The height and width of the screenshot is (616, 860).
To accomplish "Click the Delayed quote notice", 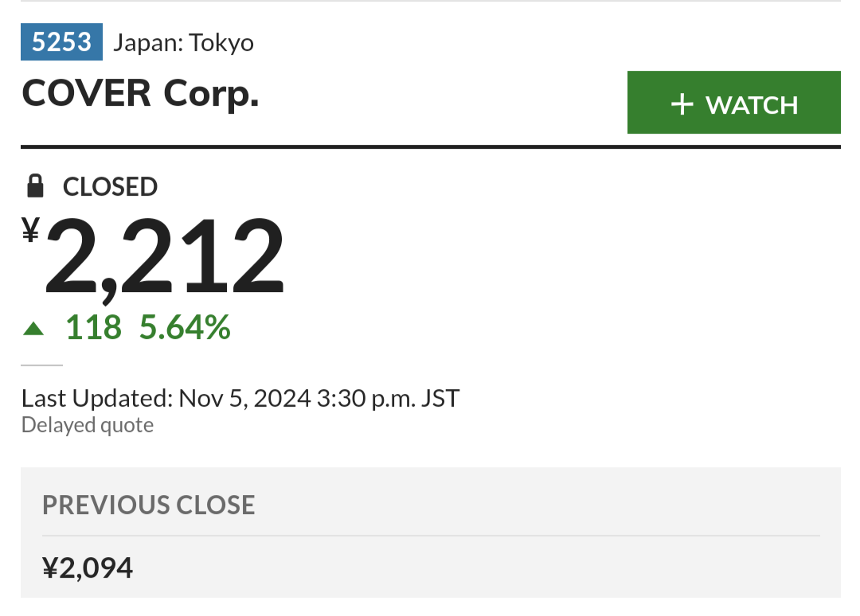I will pos(88,425).
